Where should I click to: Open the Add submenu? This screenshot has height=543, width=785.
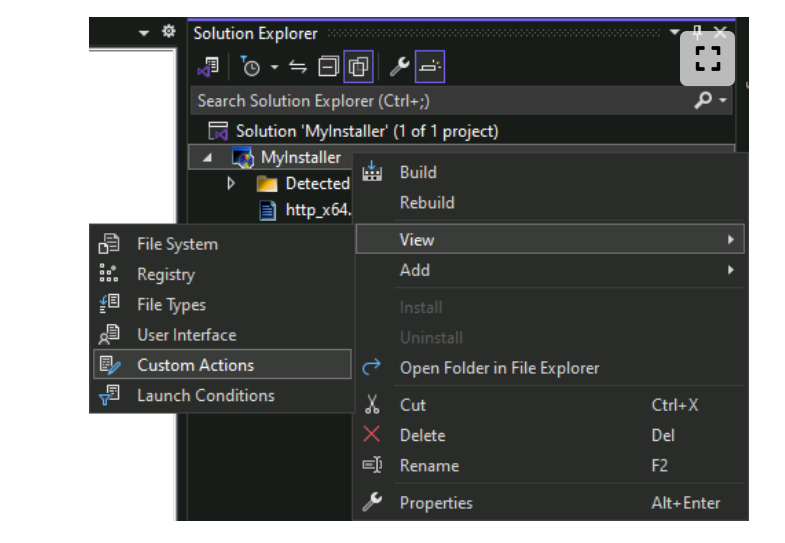point(551,270)
